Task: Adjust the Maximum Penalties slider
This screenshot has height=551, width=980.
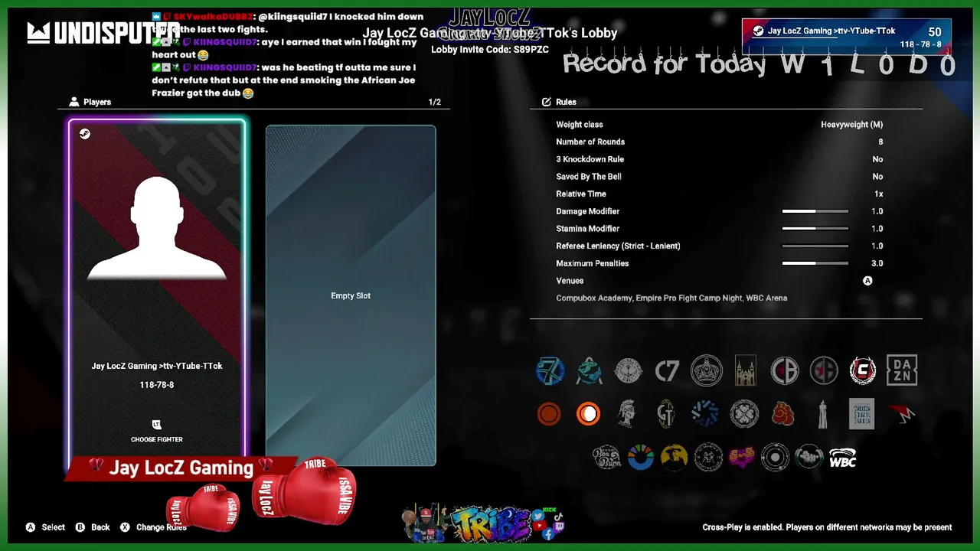Action: 815,263
